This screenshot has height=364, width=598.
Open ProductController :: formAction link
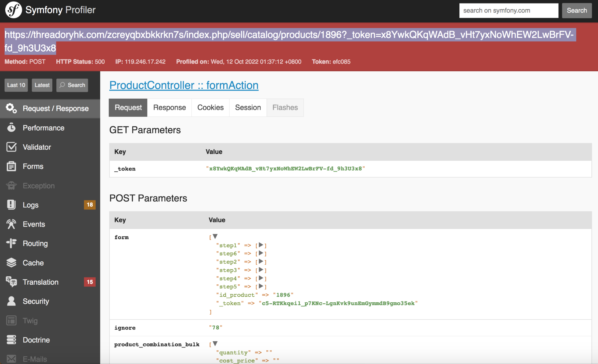[184, 85]
